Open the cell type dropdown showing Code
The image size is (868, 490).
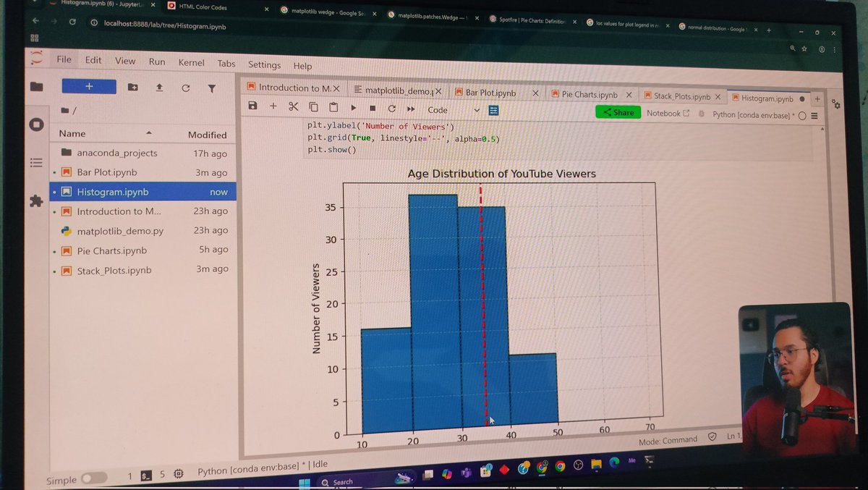tap(454, 110)
